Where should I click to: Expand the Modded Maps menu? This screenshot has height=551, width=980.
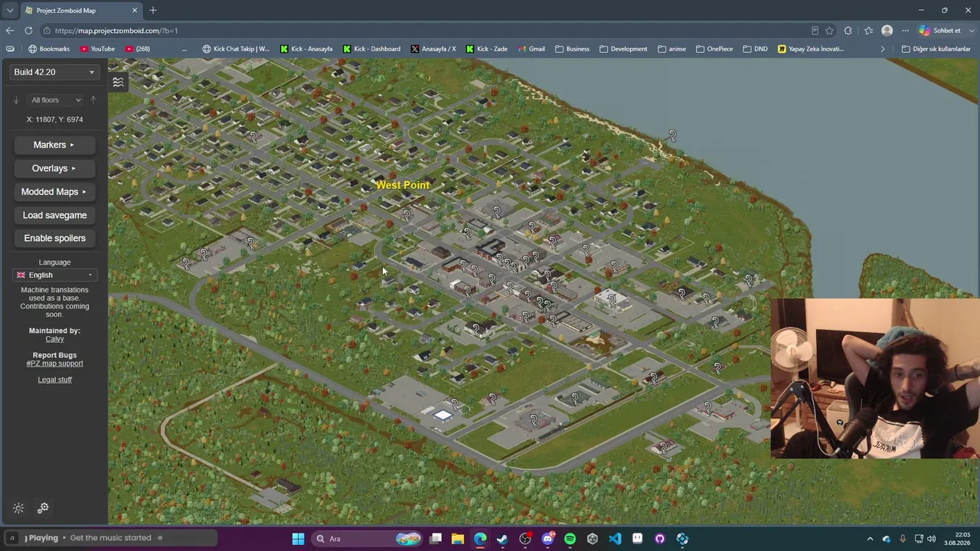[x=54, y=192]
